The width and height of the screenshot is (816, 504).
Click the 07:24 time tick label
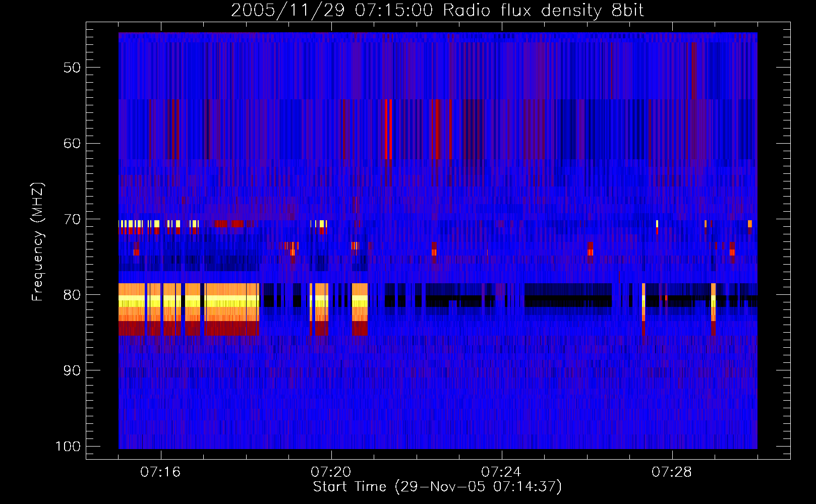tap(501, 472)
